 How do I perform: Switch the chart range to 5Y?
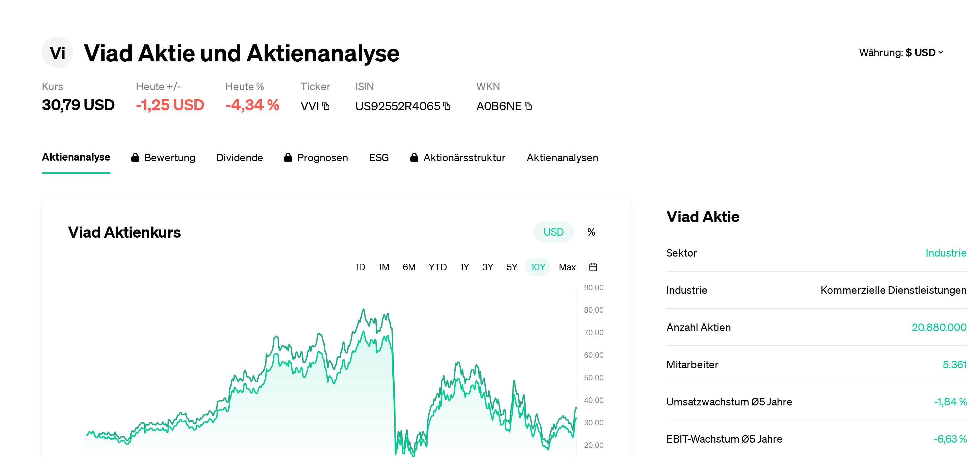tap(512, 267)
